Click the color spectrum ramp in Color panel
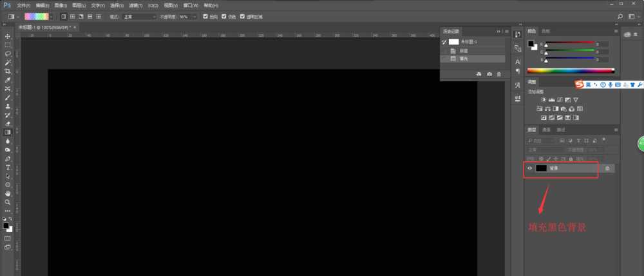Image resolution: width=644 pixels, height=276 pixels. pyautogui.click(x=571, y=71)
